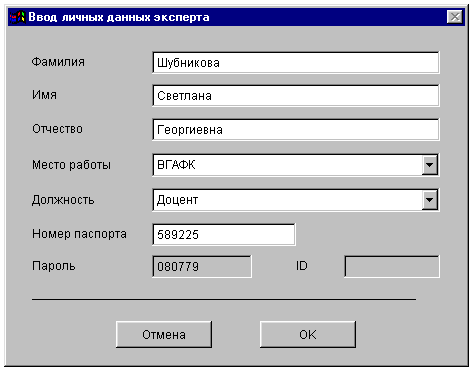472x369 pixels.
Task: Close the expert data entry dialog
Action: [455, 17]
